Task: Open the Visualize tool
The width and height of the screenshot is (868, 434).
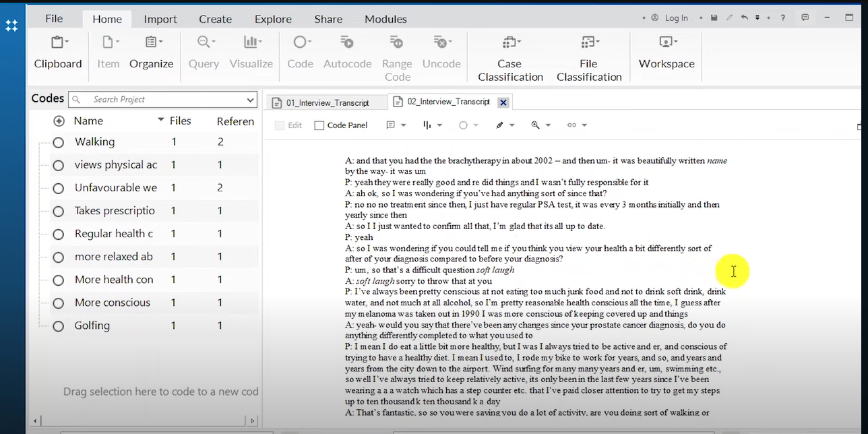Action: pyautogui.click(x=251, y=53)
